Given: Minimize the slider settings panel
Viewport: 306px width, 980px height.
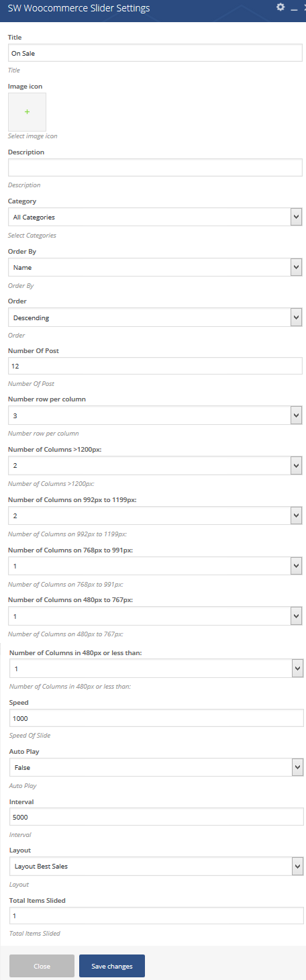Looking at the screenshot, I should click(294, 8).
